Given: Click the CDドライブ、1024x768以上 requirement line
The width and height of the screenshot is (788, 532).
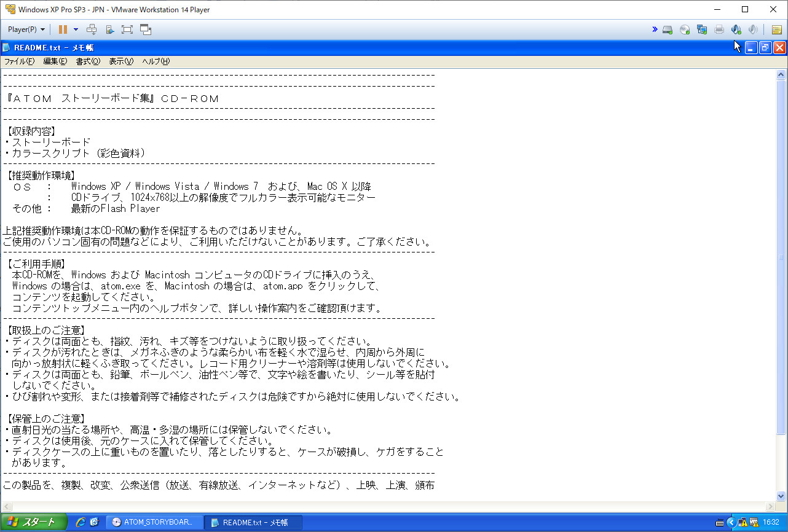Looking at the screenshot, I should (x=223, y=198).
